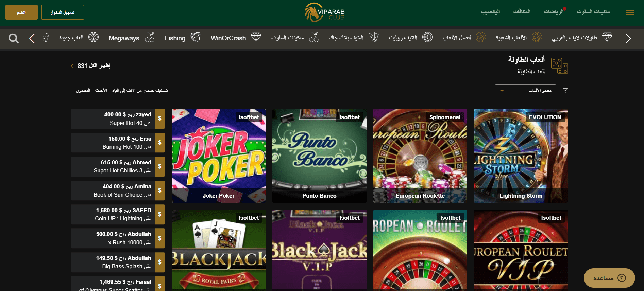Click the login button

[63, 12]
